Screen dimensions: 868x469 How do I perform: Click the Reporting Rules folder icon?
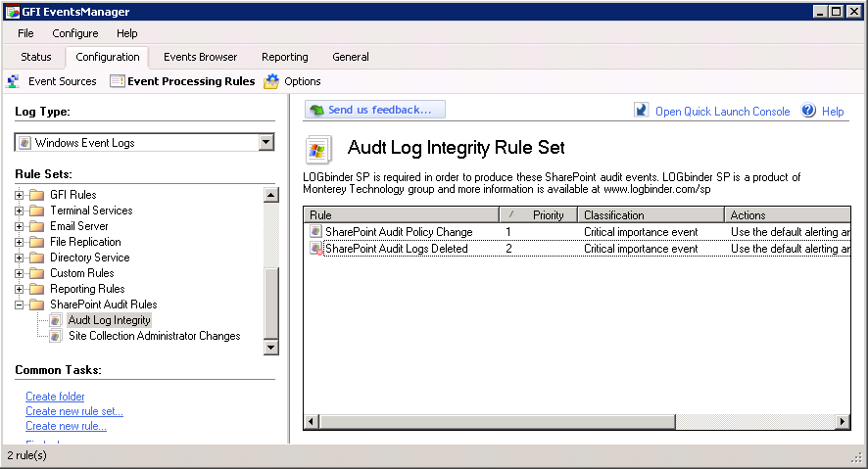(36, 289)
